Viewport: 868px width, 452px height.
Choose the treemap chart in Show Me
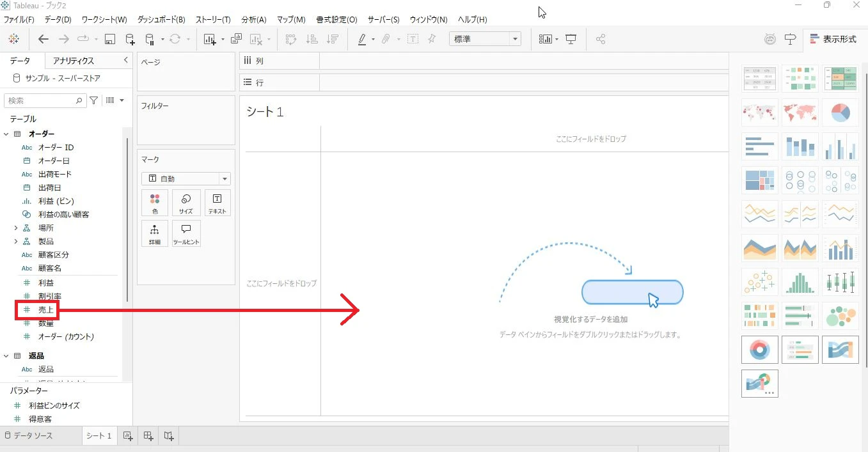click(760, 180)
